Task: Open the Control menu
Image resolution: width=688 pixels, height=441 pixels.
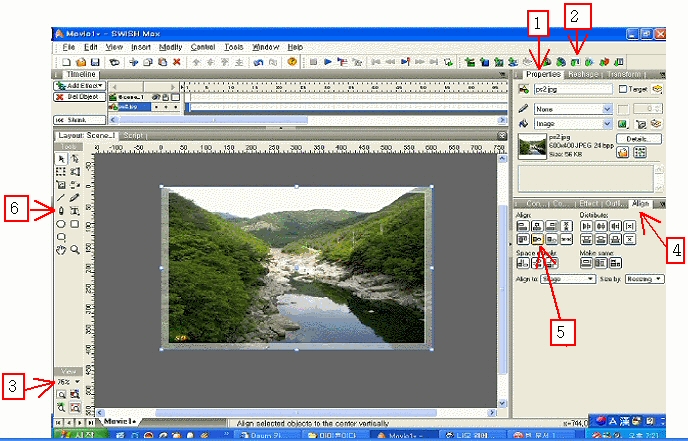Action: 203,47
